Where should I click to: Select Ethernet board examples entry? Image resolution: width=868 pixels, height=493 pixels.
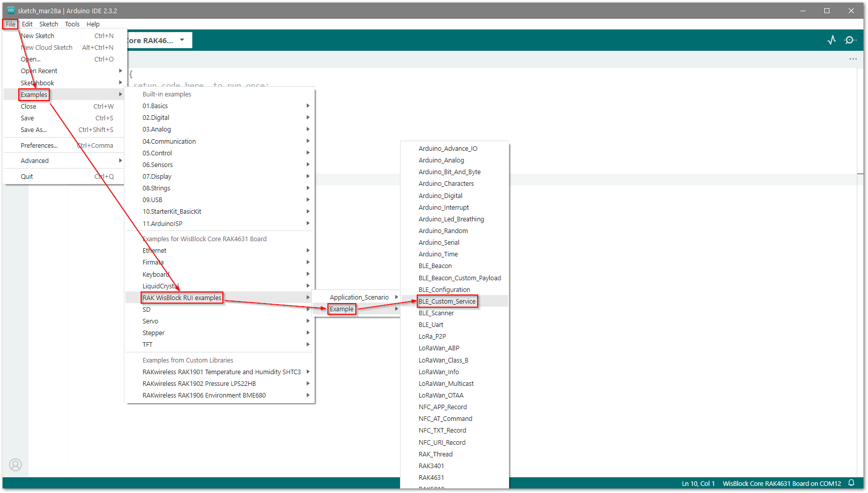click(220, 250)
